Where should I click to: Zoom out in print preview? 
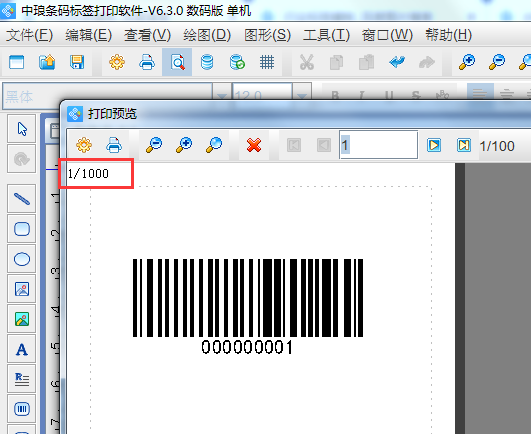pyautogui.click(x=154, y=145)
